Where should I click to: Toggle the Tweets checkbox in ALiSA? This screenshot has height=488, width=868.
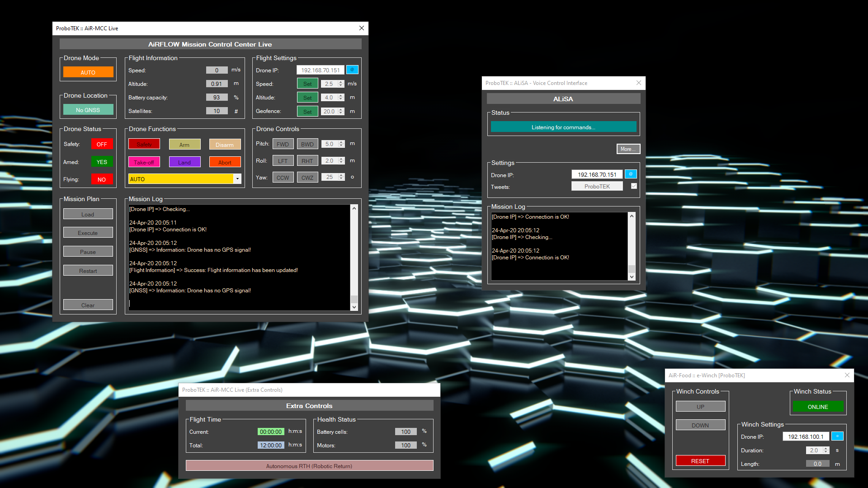click(634, 186)
